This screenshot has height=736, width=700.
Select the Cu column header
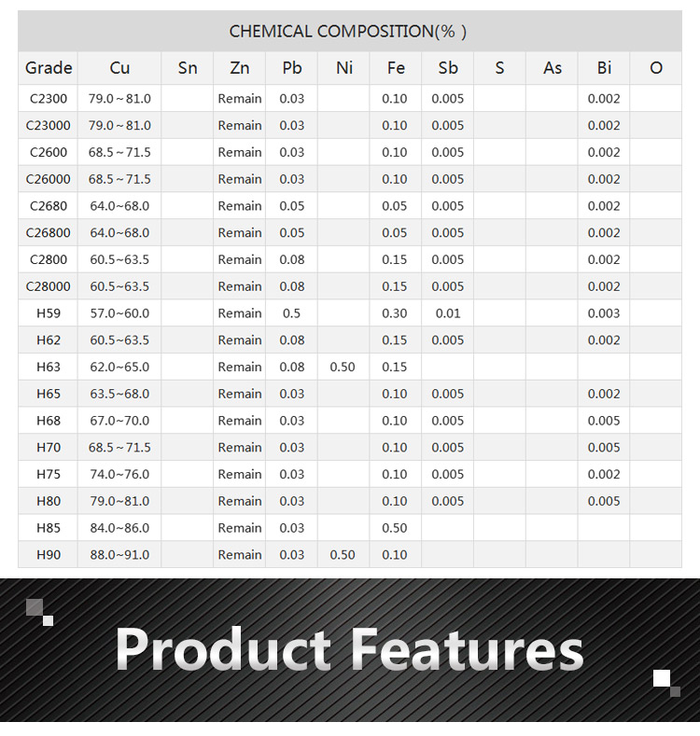pyautogui.click(x=119, y=68)
